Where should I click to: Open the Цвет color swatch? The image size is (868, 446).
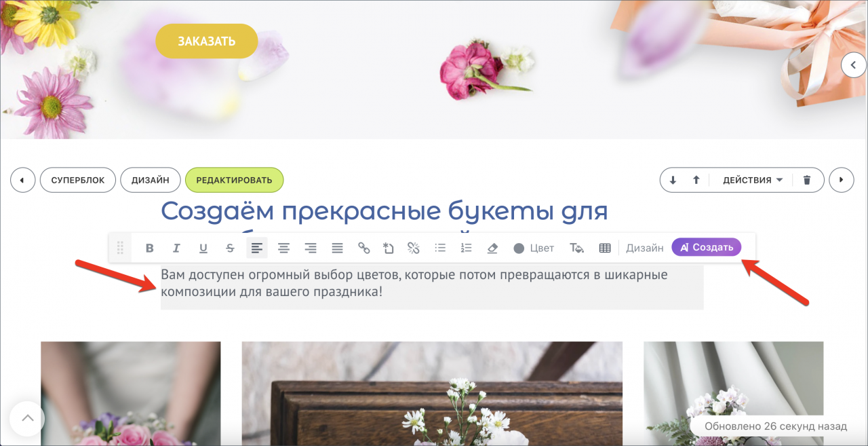point(534,248)
